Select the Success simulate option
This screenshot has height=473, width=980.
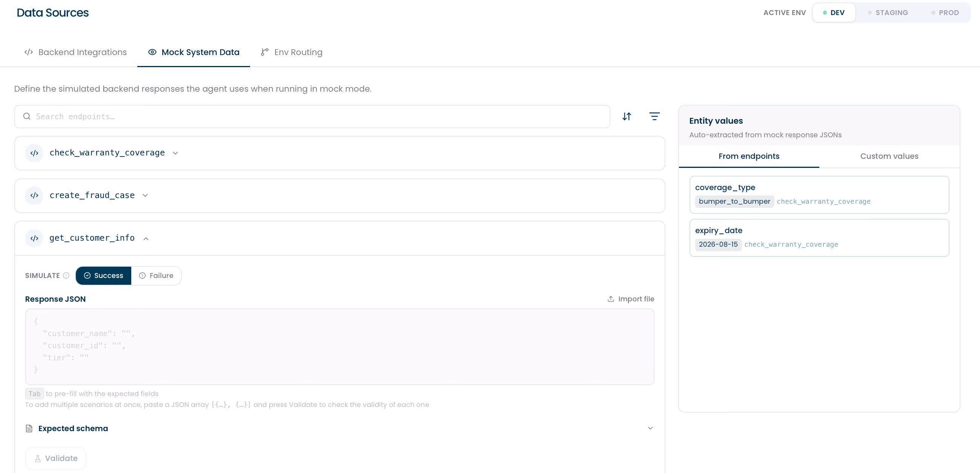(103, 275)
